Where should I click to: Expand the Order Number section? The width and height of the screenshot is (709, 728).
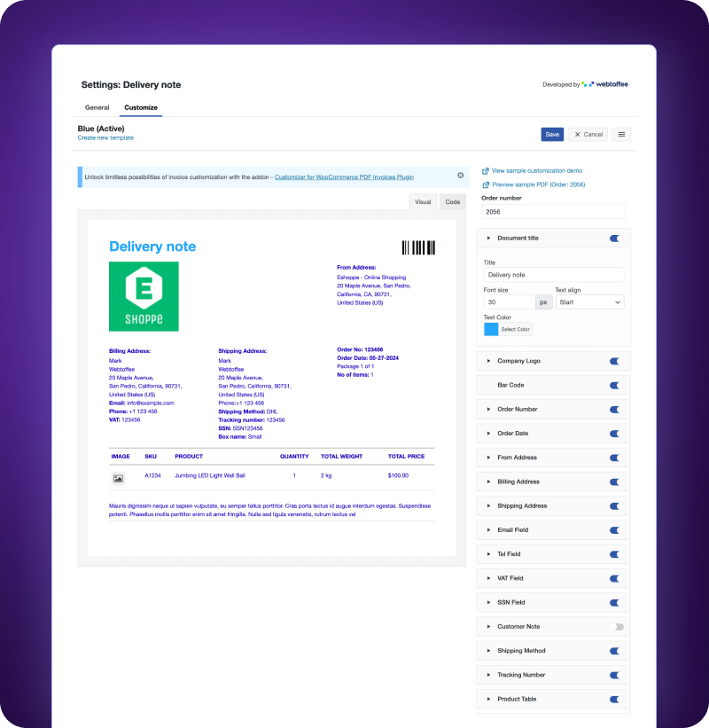tap(488, 409)
